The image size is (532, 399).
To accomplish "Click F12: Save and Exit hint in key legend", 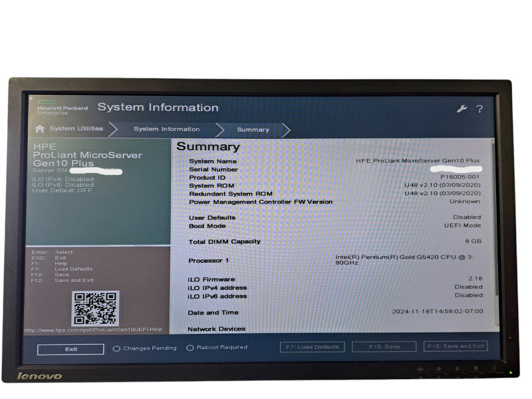I will point(62,280).
